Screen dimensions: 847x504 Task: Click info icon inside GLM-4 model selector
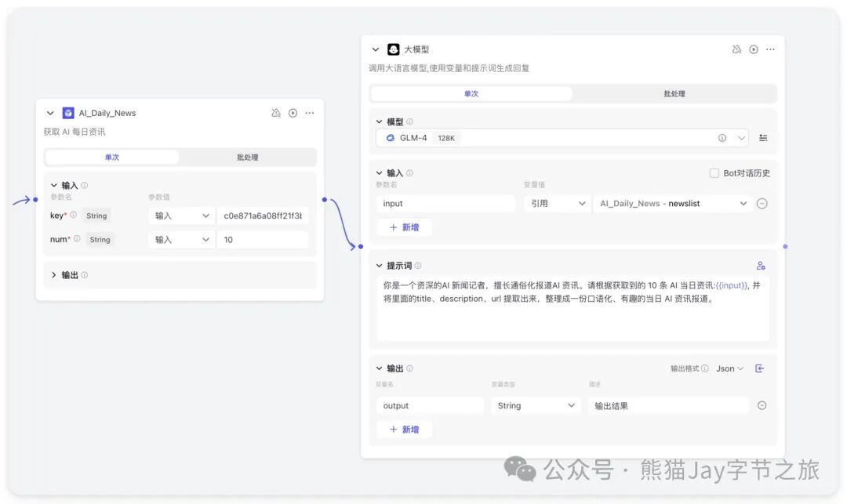coord(722,138)
